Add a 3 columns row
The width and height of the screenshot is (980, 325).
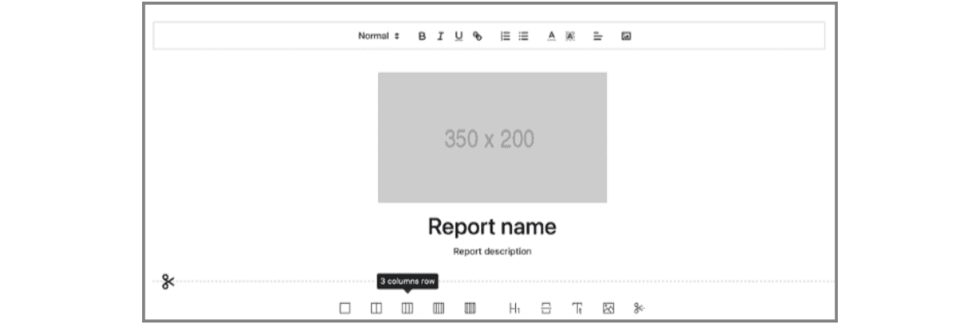coord(408,308)
